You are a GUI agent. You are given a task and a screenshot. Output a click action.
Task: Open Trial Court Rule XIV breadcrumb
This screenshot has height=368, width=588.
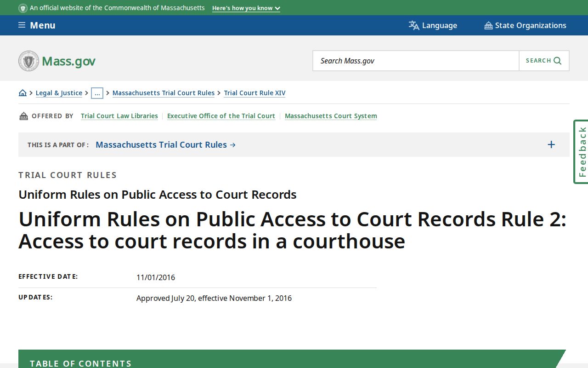254,93
